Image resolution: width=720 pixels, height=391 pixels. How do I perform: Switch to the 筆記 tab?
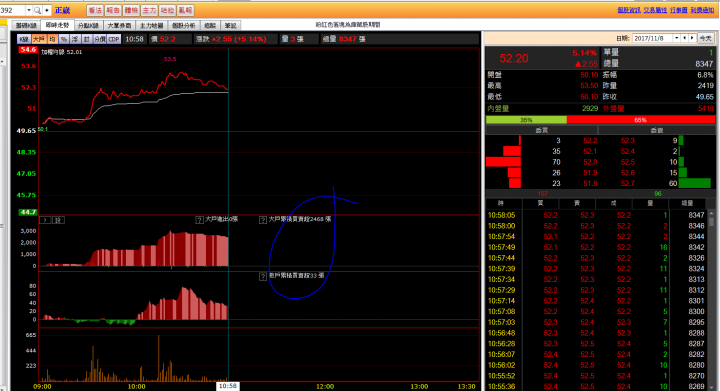(x=230, y=26)
